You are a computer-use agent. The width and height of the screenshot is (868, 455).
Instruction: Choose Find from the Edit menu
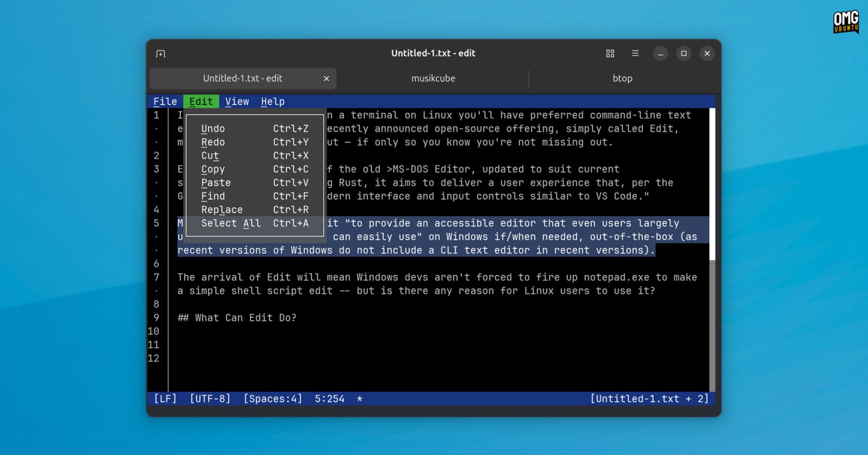tap(255, 196)
